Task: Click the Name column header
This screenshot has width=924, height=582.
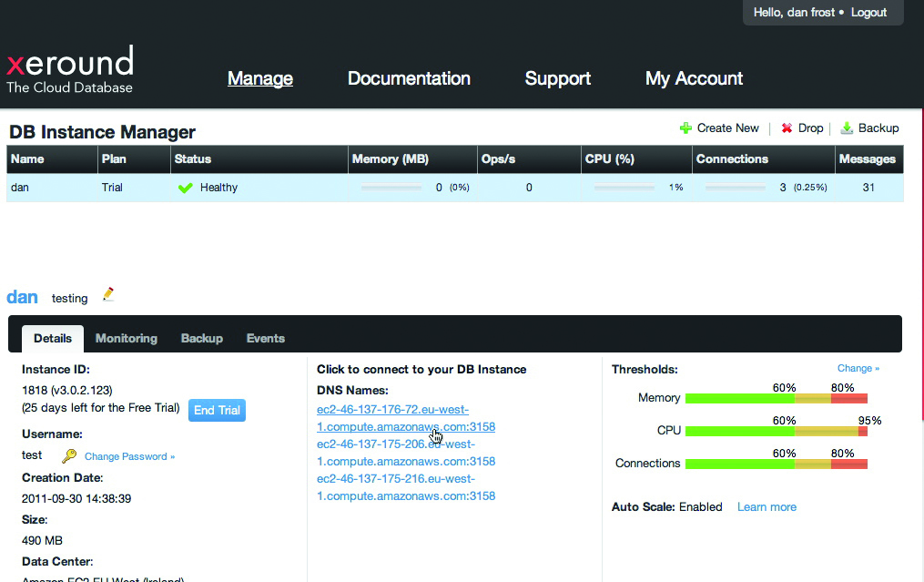Action: pos(52,159)
